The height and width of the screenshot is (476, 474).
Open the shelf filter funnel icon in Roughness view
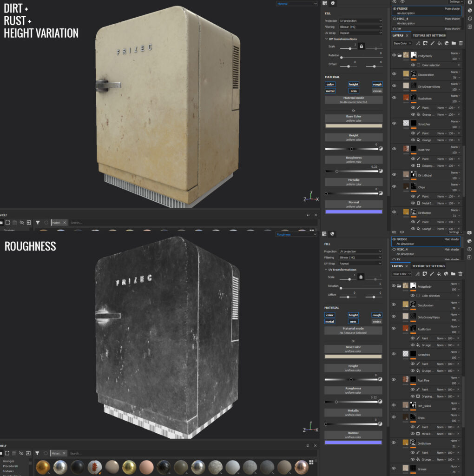pyautogui.click(x=37, y=453)
